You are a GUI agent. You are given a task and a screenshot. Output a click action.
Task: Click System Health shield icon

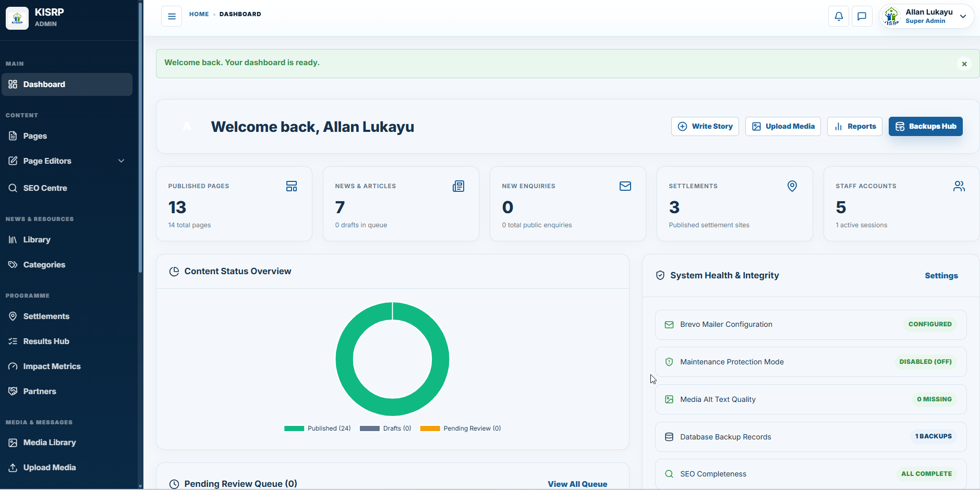tap(660, 275)
